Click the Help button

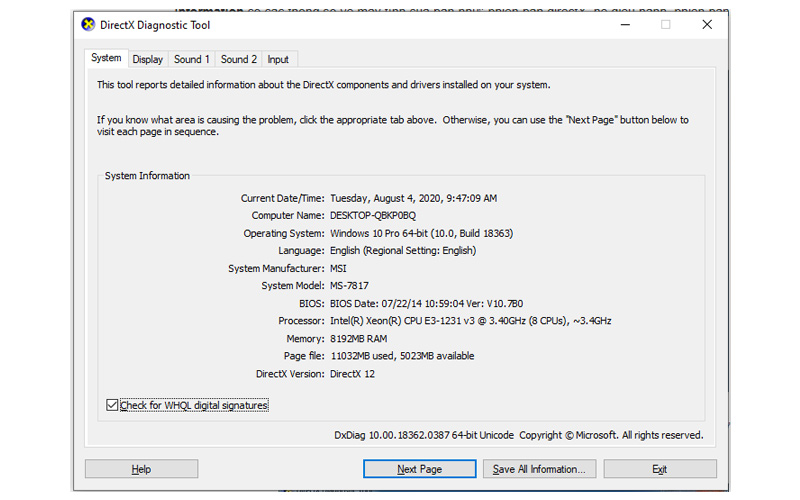[x=141, y=469]
